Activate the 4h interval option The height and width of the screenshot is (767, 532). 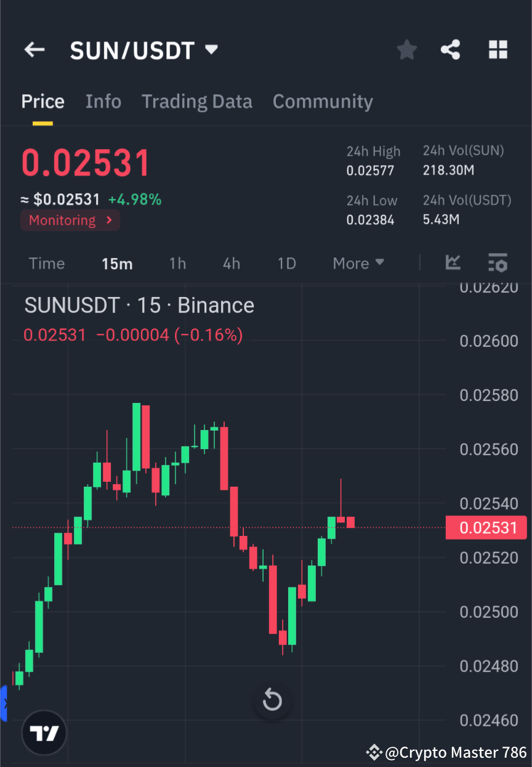coord(231,263)
